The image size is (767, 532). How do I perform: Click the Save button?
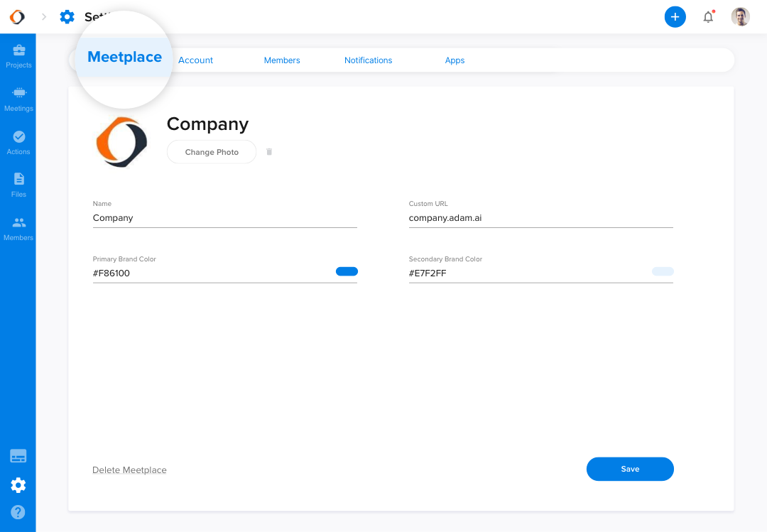point(630,469)
